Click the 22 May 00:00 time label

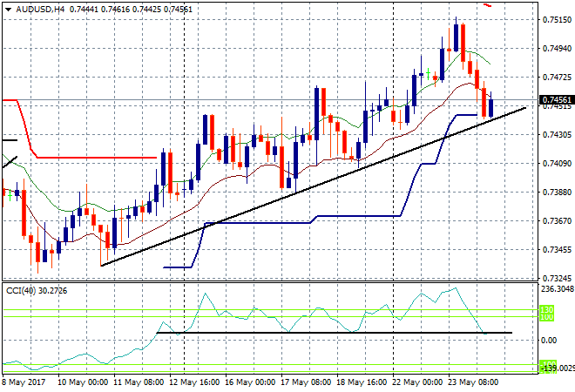(417, 382)
